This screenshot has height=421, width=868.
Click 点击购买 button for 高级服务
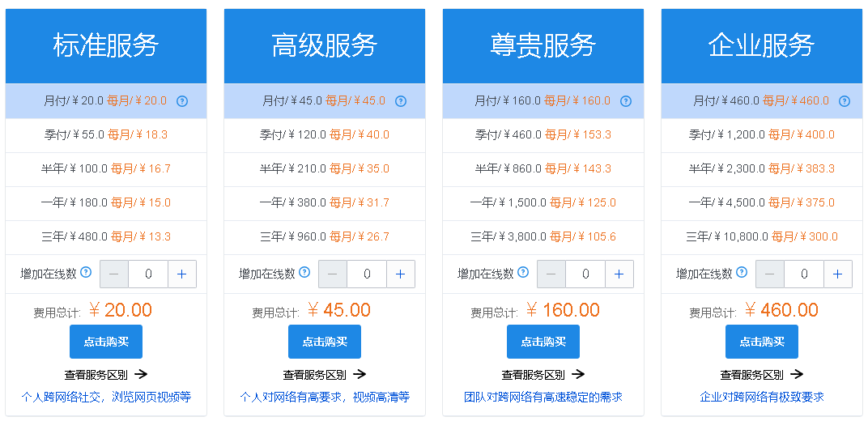(x=325, y=342)
